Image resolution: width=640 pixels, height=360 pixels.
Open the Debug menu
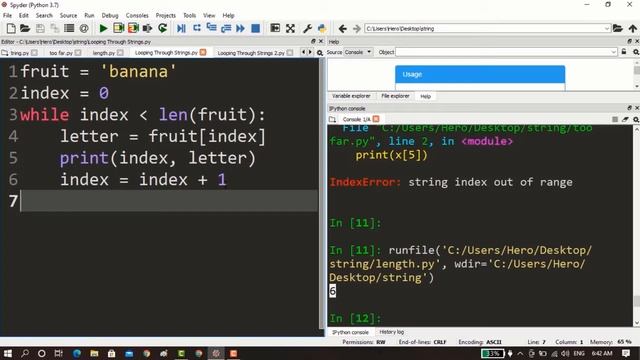pos(110,15)
